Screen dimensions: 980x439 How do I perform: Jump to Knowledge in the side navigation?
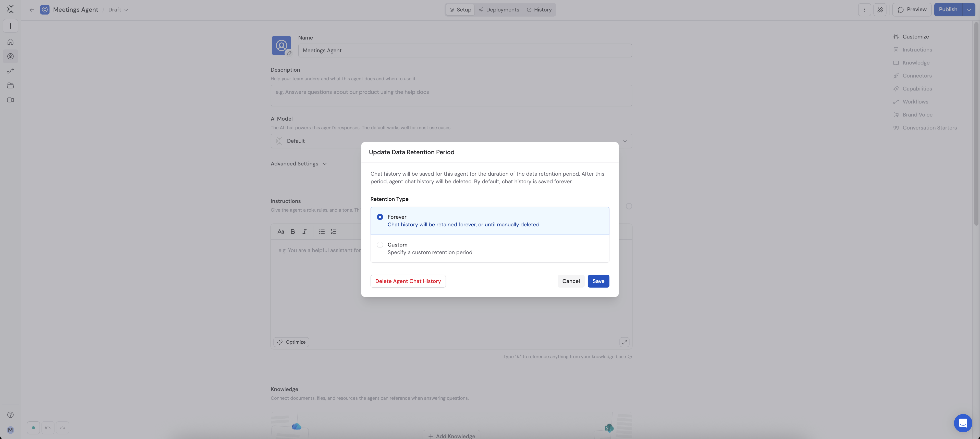911,63
